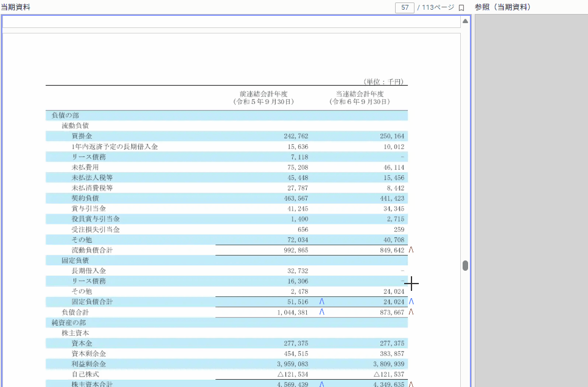Click the 負債合計 row label
The height and width of the screenshot is (387, 588).
(x=75, y=312)
